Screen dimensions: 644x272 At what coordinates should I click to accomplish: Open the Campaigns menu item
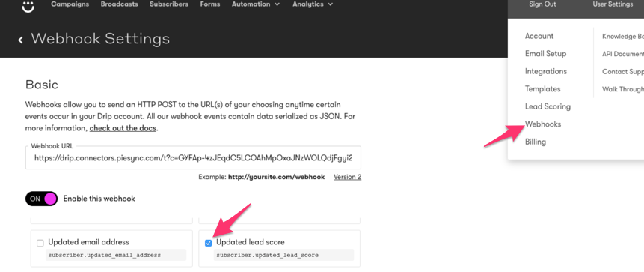click(x=70, y=4)
